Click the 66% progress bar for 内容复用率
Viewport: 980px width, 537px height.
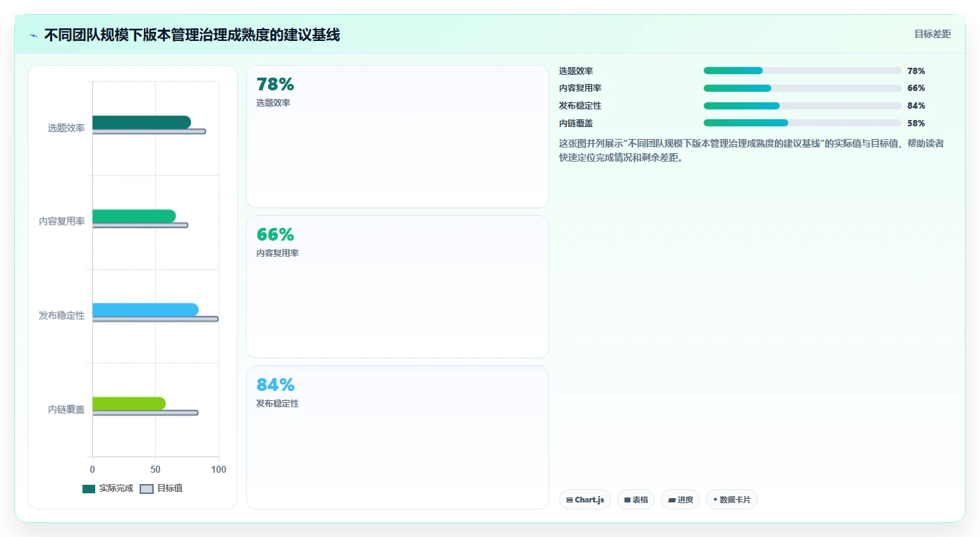(802, 88)
